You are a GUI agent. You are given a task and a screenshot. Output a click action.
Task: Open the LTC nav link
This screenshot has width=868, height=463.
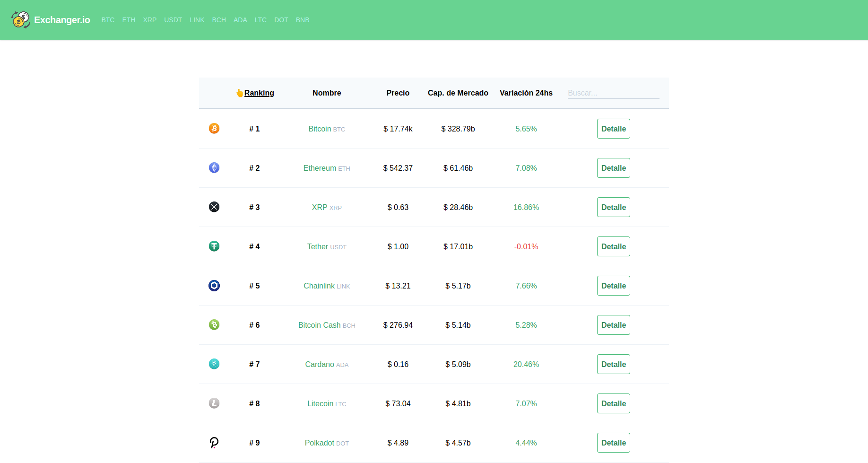(x=260, y=20)
